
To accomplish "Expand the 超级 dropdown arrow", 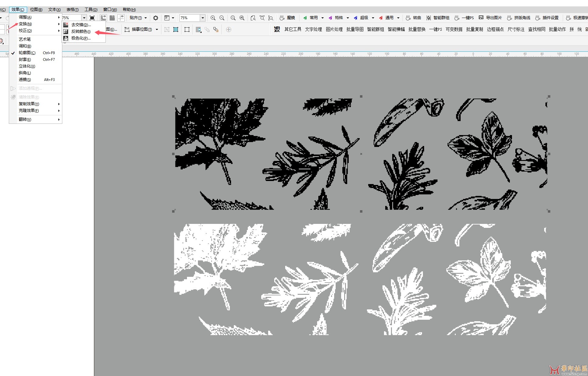I will click(x=373, y=18).
